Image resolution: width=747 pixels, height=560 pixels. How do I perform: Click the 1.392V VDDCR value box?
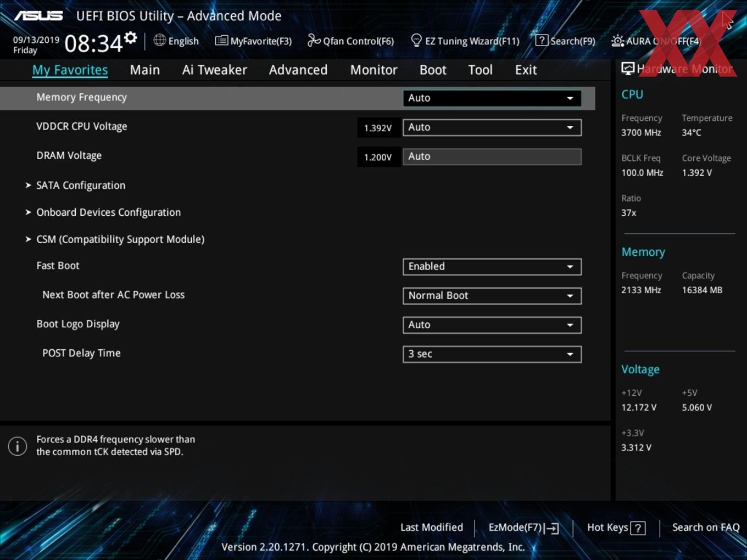(x=378, y=128)
